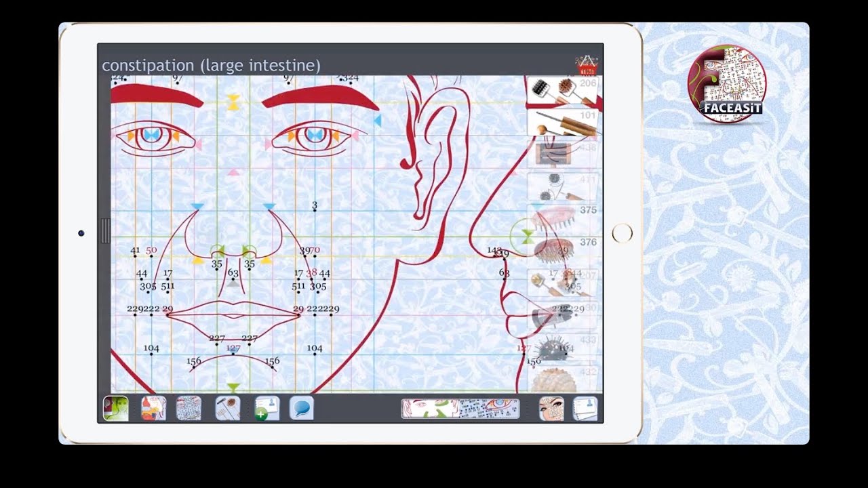This screenshot has width=868, height=488.
Task: Tap red point 70
Action: [x=315, y=250]
